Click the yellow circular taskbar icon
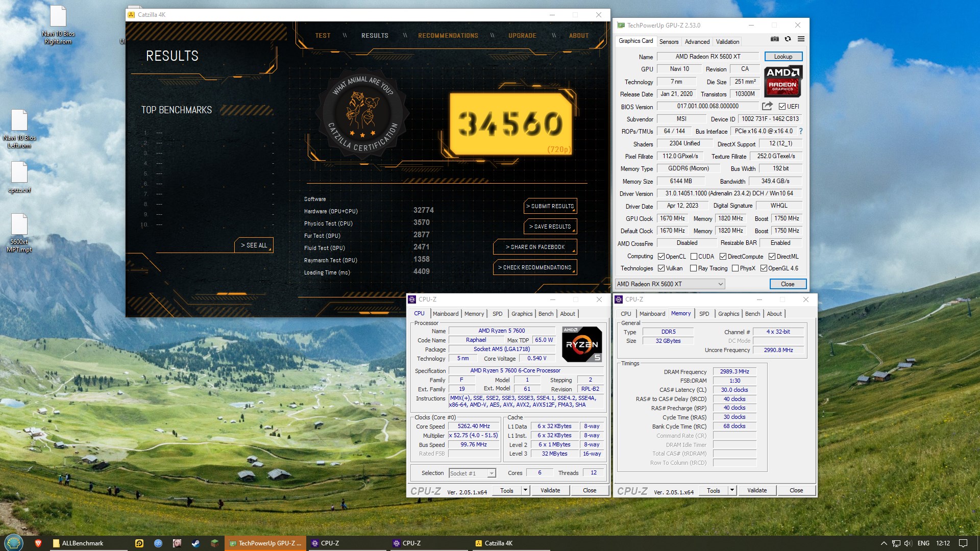 (139, 543)
